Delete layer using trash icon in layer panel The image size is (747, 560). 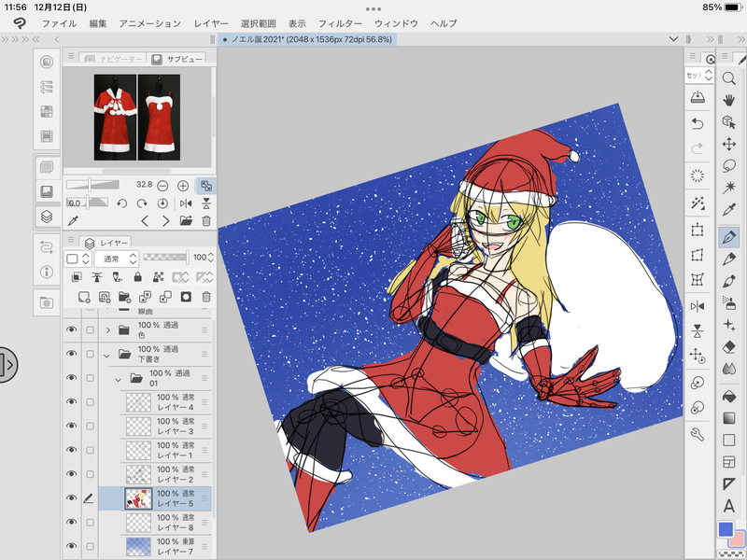tap(205, 297)
